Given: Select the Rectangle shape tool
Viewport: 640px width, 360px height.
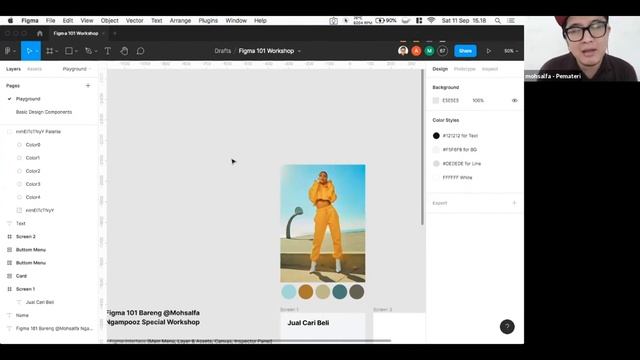Looking at the screenshot, I should pyautogui.click(x=69, y=51).
